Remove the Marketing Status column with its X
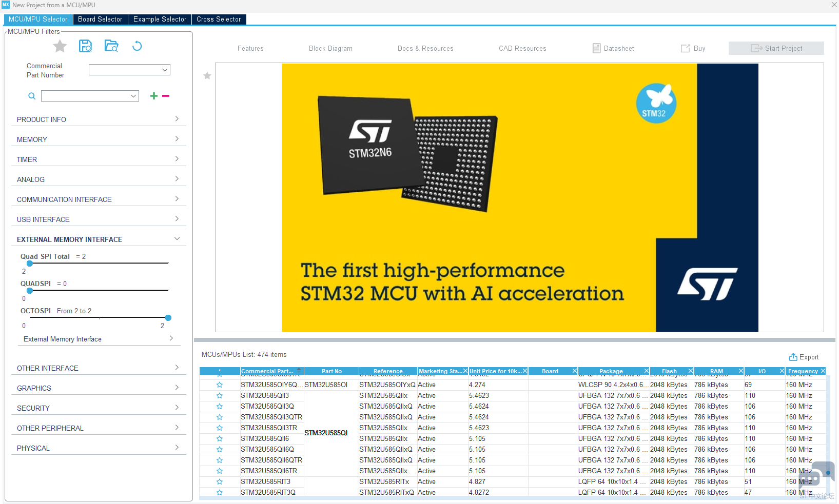The image size is (839, 504). tap(465, 371)
